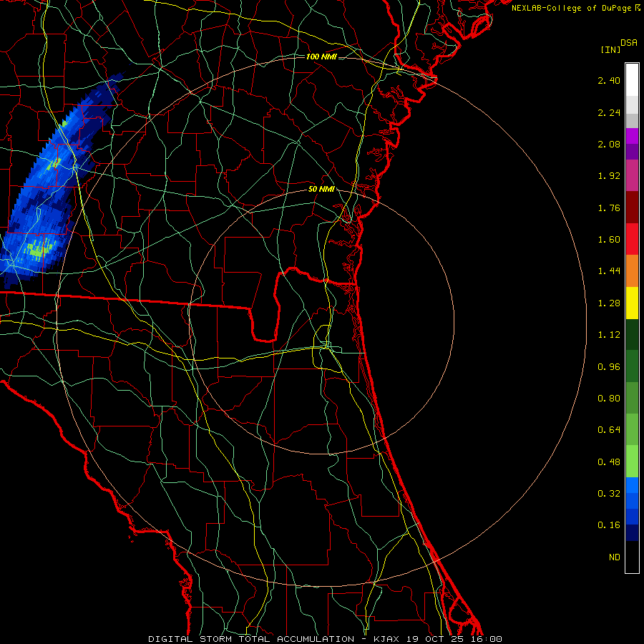This screenshot has height=644, width=644.
Task: Click the 0.64 legend value
Action: [609, 430]
